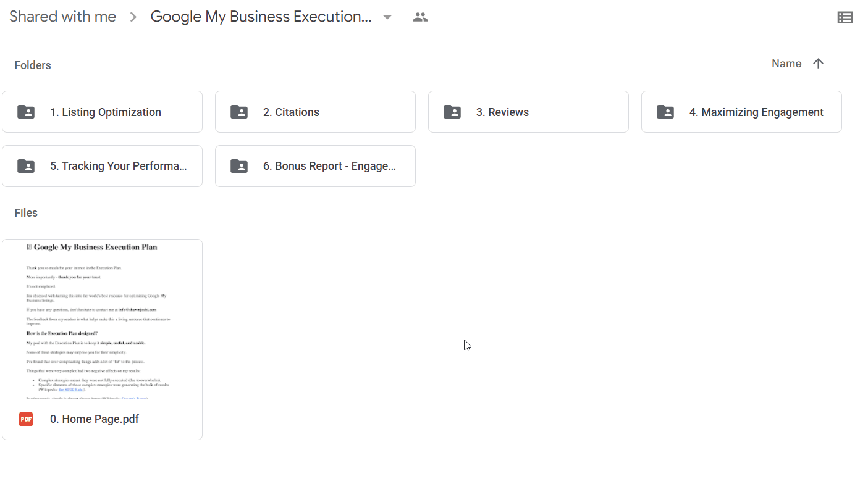Image resolution: width=868 pixels, height=500 pixels.
Task: Click folder icon of 4. Maximizing Engagement
Action: click(665, 112)
